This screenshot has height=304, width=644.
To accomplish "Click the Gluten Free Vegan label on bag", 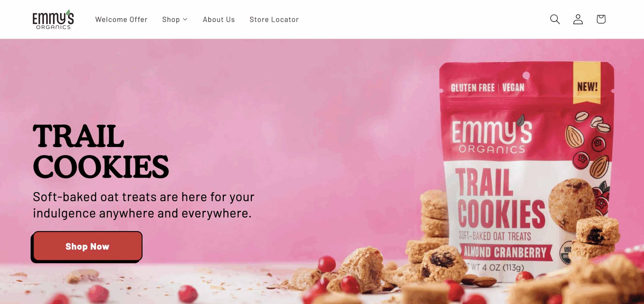I will pyautogui.click(x=488, y=88).
